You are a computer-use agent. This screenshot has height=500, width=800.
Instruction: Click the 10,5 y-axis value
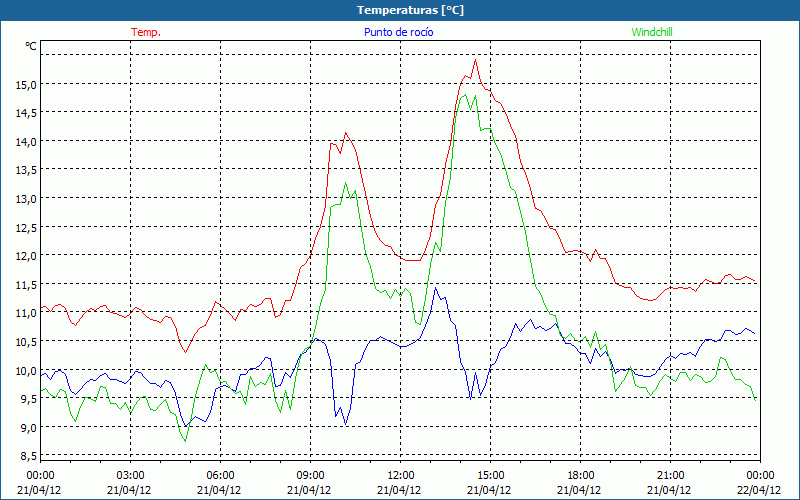point(26,341)
